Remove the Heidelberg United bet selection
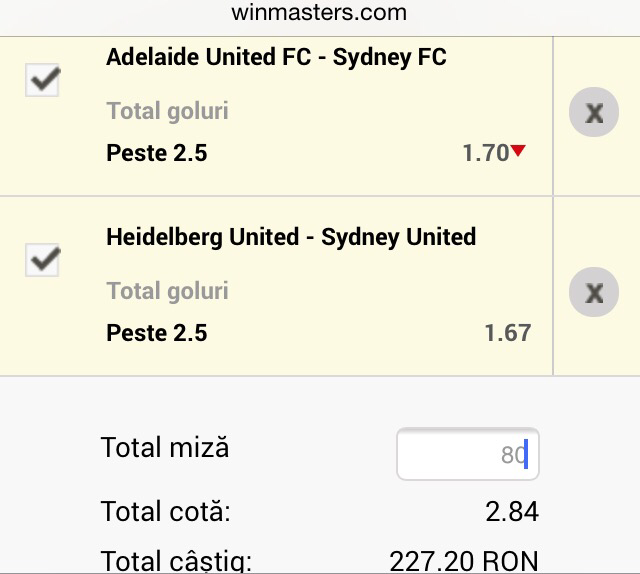This screenshot has width=640, height=574. pos(594,293)
